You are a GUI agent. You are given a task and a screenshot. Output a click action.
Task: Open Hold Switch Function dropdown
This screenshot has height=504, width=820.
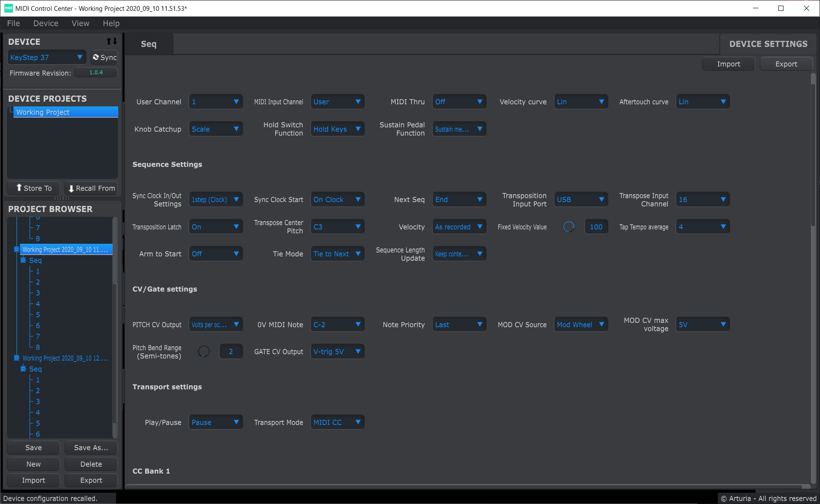337,129
